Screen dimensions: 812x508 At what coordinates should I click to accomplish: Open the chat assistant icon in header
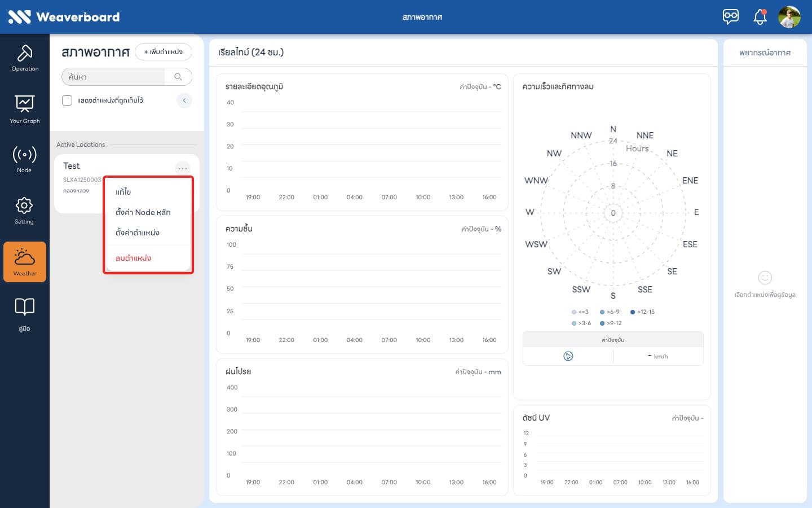[731, 16]
